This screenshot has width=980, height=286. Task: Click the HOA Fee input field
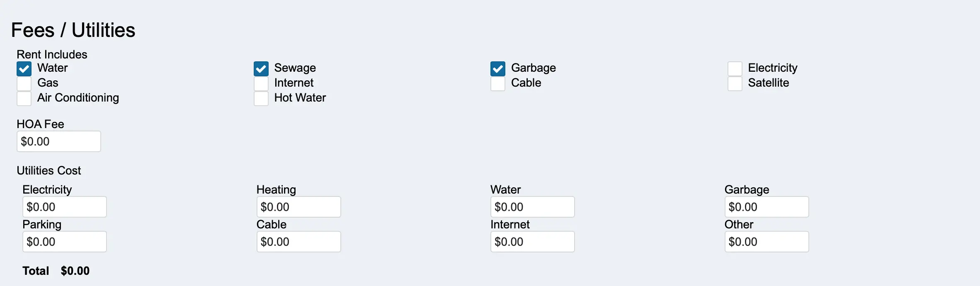[59, 142]
